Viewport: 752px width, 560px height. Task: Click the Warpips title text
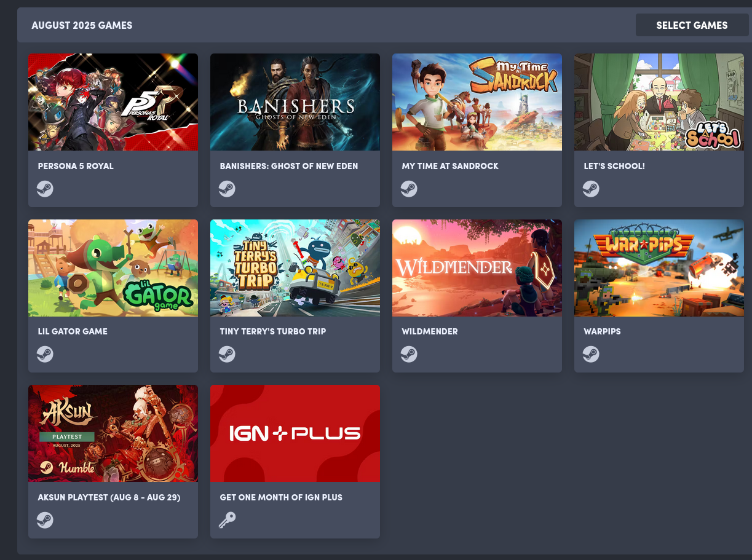tap(602, 331)
